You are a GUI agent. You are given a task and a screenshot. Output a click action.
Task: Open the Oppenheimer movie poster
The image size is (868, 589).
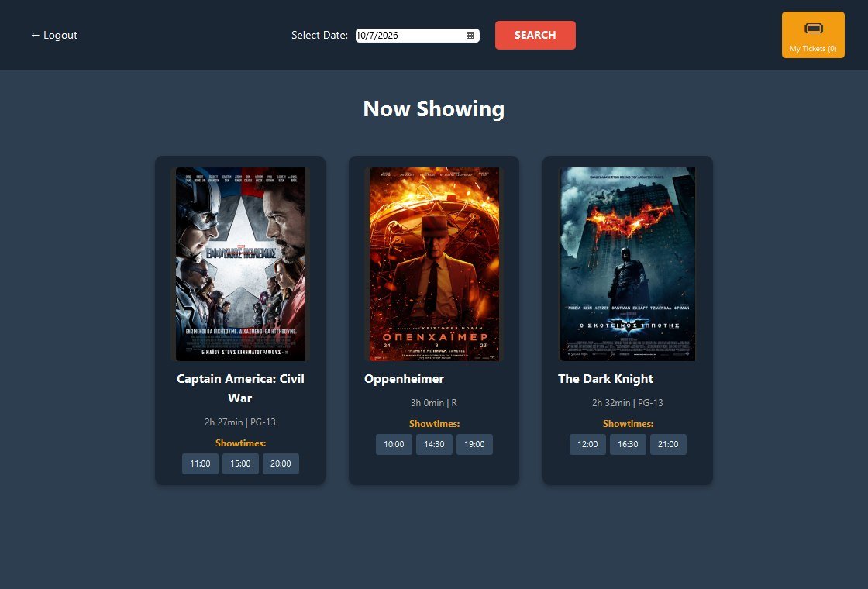[x=434, y=264]
